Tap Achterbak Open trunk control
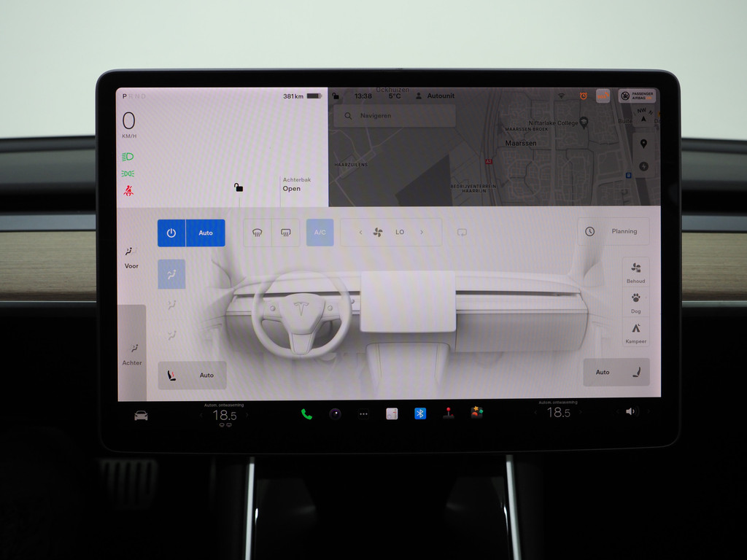The width and height of the screenshot is (747, 560). [296, 184]
